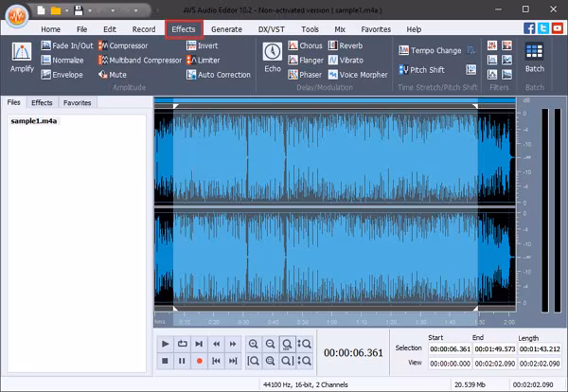Screen dimensions: 568x392
Task: Open the Flanger effect
Action: [306, 61]
